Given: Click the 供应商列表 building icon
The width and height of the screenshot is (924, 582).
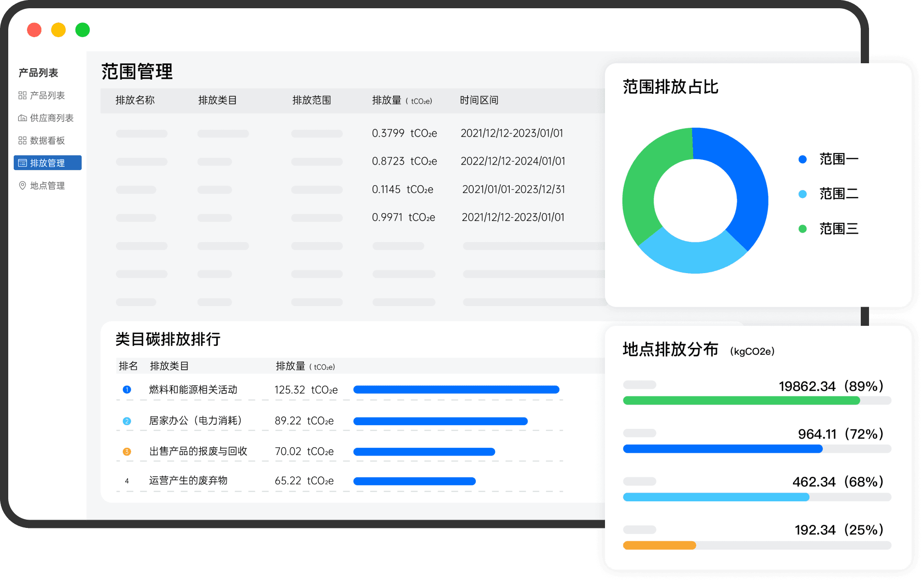Looking at the screenshot, I should [x=22, y=118].
